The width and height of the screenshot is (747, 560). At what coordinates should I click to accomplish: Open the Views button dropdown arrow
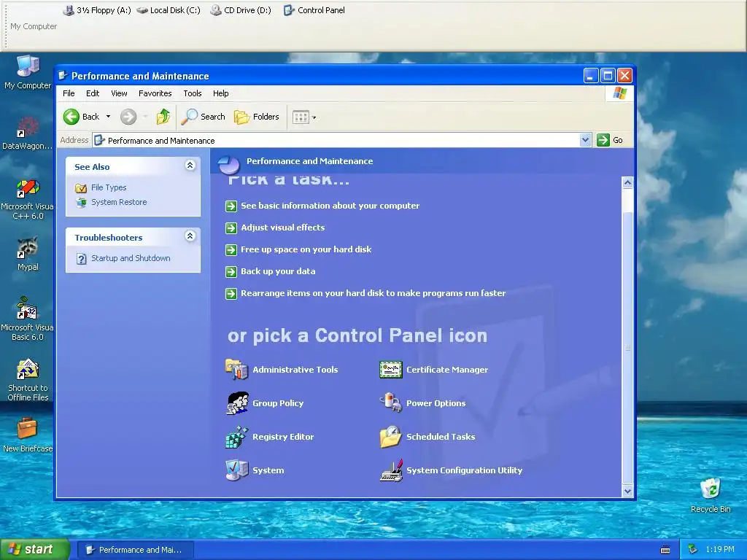pos(314,117)
